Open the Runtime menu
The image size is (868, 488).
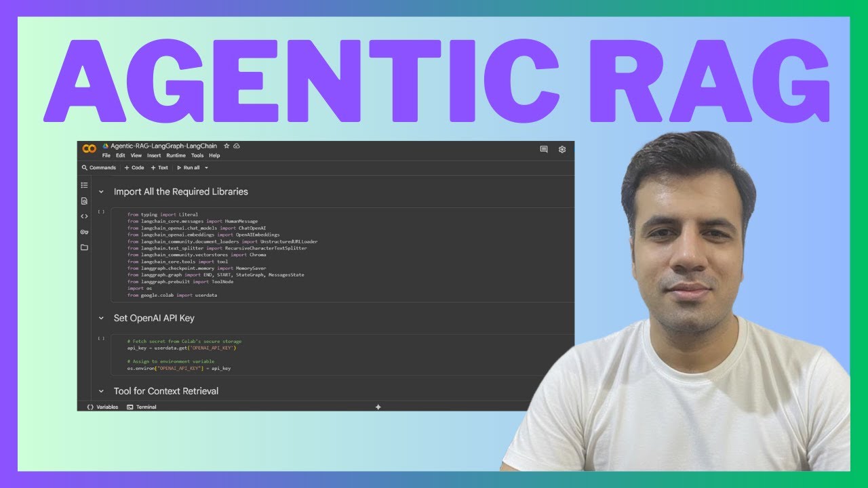coord(176,155)
